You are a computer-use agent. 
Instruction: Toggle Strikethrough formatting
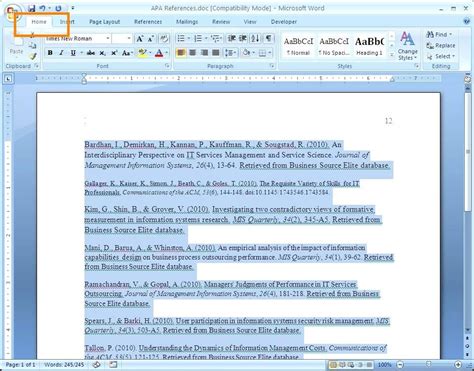(x=91, y=53)
